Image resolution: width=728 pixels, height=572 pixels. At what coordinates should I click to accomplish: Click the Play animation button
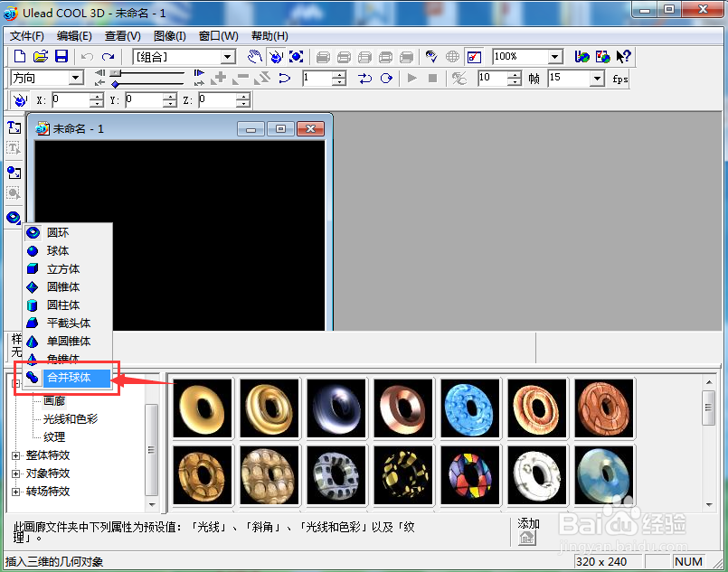tap(411, 78)
